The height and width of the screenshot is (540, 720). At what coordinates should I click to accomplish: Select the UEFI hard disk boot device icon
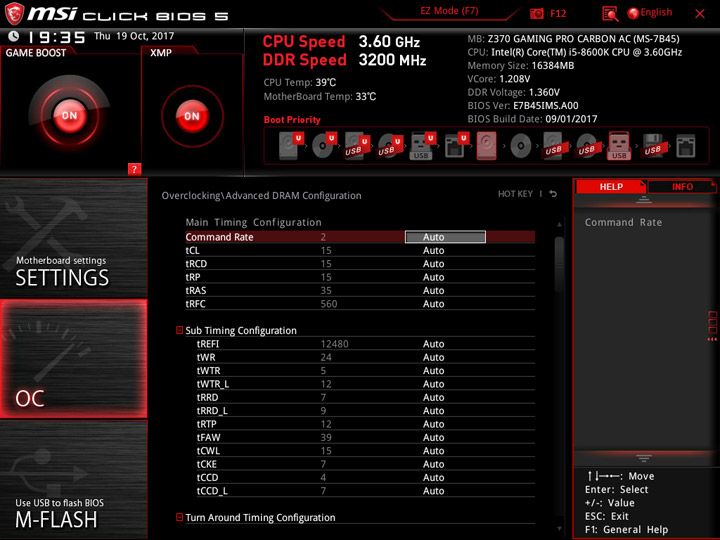tap(291, 146)
